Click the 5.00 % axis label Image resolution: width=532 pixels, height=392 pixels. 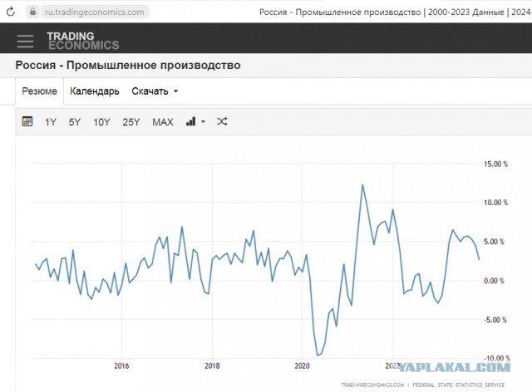494,242
